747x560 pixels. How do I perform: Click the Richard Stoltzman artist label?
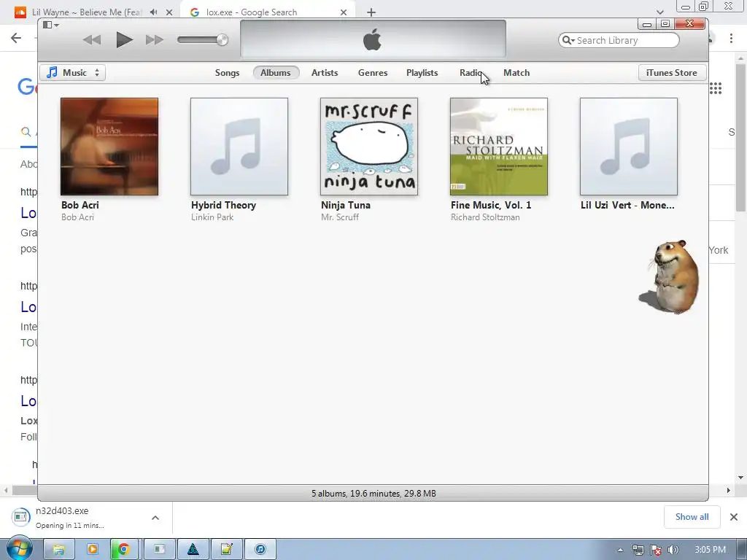[485, 217]
